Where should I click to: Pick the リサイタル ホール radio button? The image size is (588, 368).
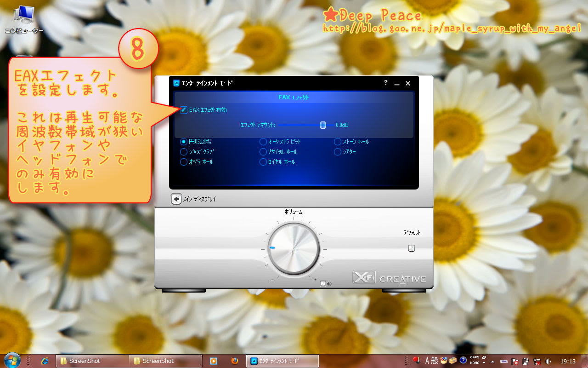pyautogui.click(x=263, y=152)
